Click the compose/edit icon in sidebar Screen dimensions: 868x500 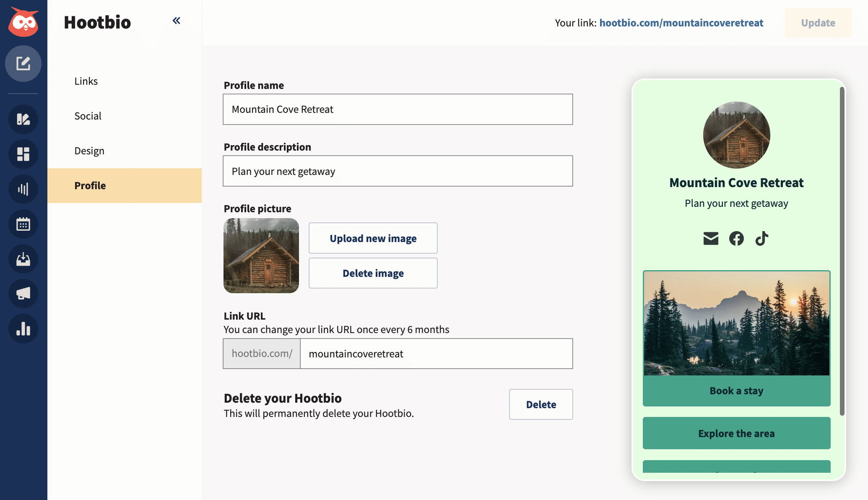(x=23, y=62)
